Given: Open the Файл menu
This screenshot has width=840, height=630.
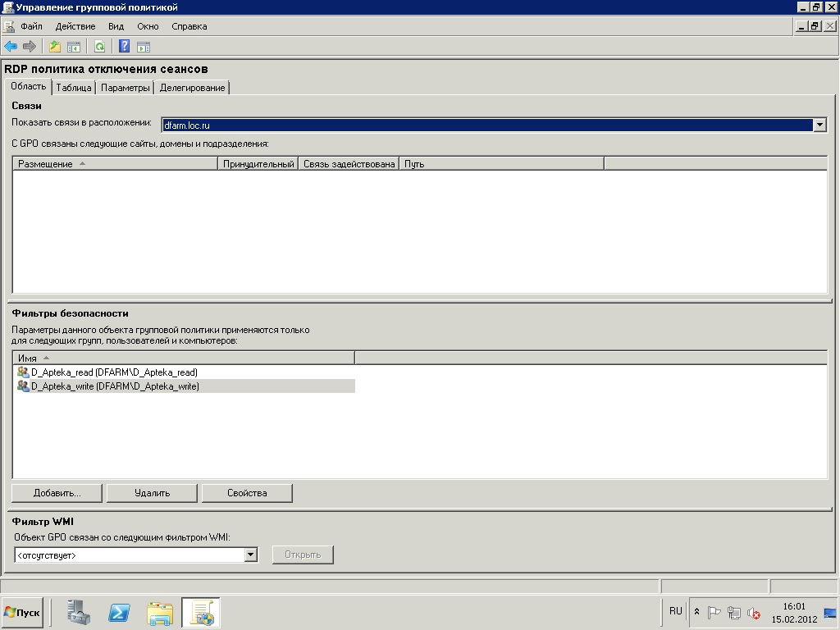Looking at the screenshot, I should coord(32,26).
